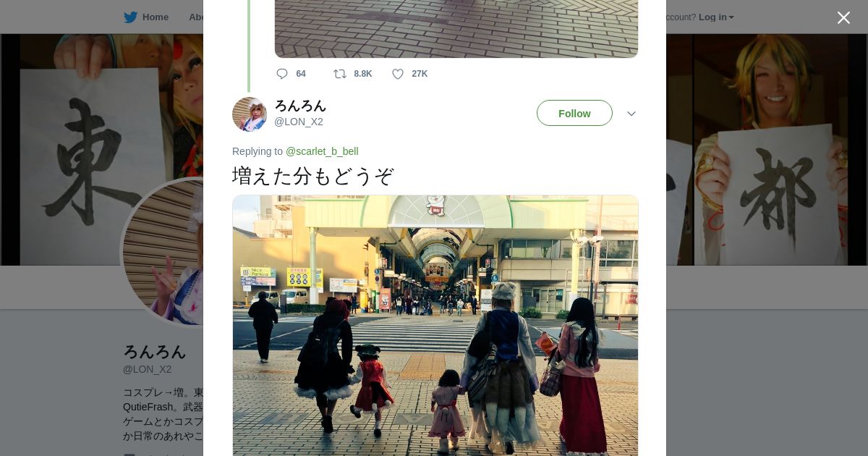
Task: Go to the Home menu item
Action: 156,17
